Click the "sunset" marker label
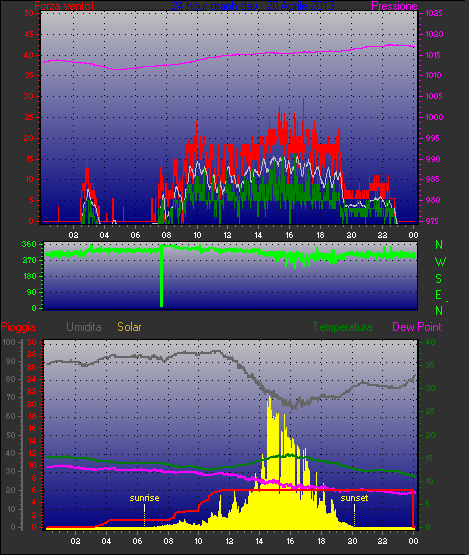This screenshot has height=555, width=469. point(354,498)
